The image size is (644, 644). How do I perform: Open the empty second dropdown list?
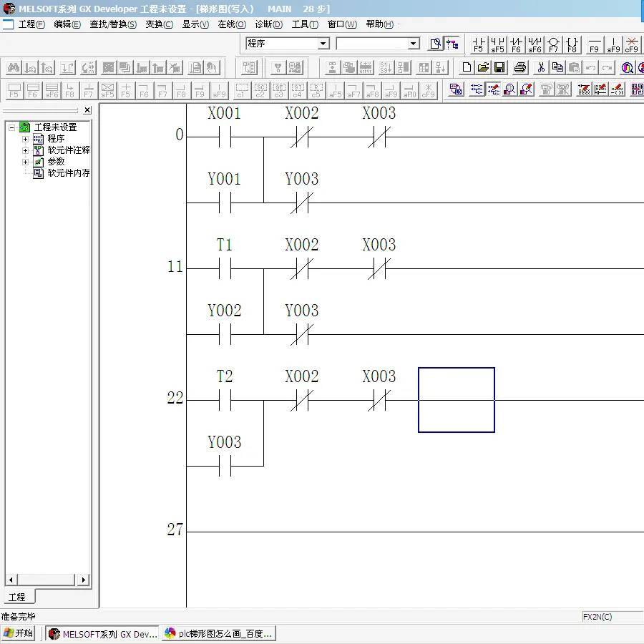413,44
